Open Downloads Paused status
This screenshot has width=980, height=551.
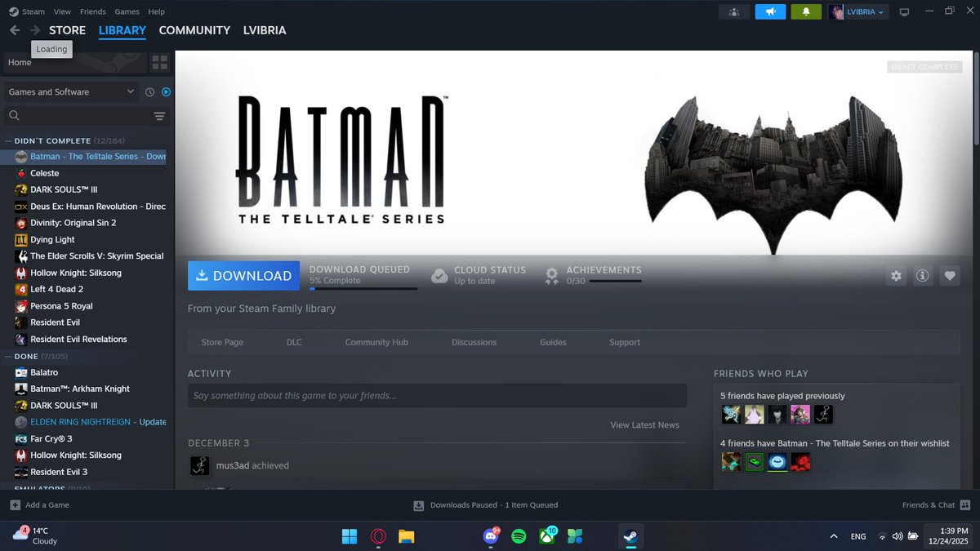click(485, 504)
